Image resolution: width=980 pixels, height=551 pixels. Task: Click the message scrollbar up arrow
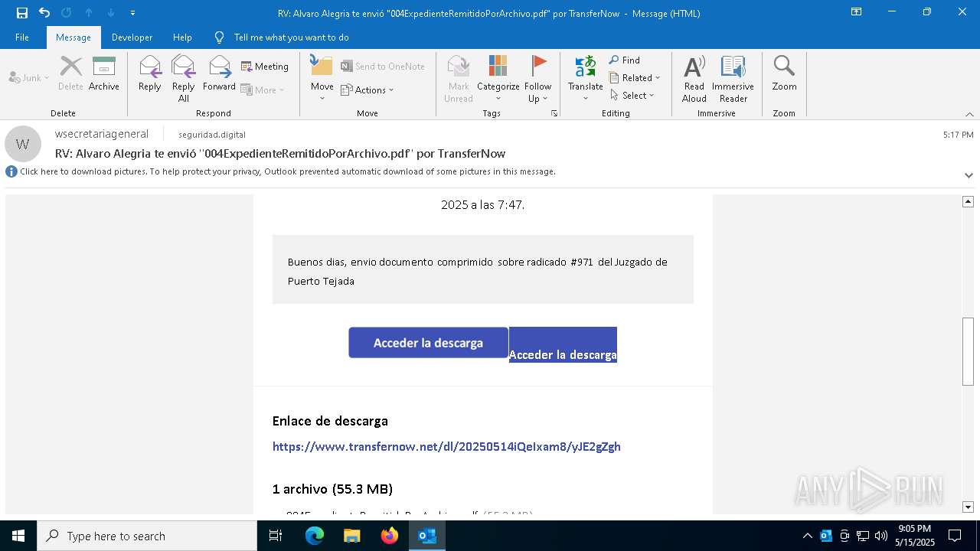968,201
